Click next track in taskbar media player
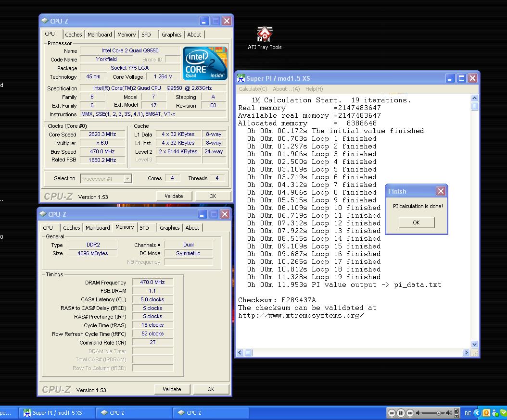The width and height of the screenshot is (507, 420). (410, 413)
